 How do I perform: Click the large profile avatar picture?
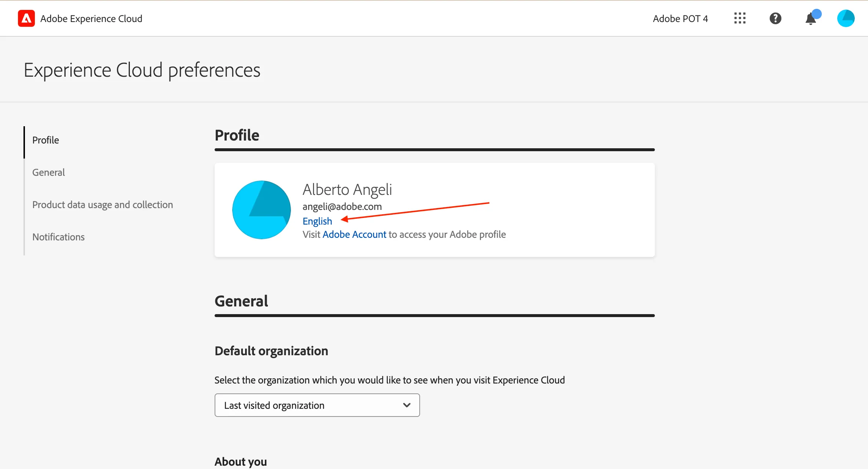pyautogui.click(x=262, y=210)
